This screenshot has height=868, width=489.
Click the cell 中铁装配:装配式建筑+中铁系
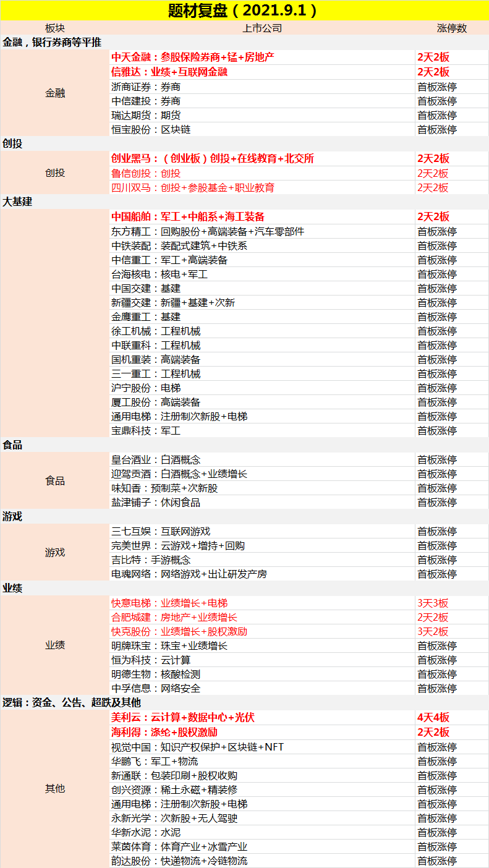(262, 245)
